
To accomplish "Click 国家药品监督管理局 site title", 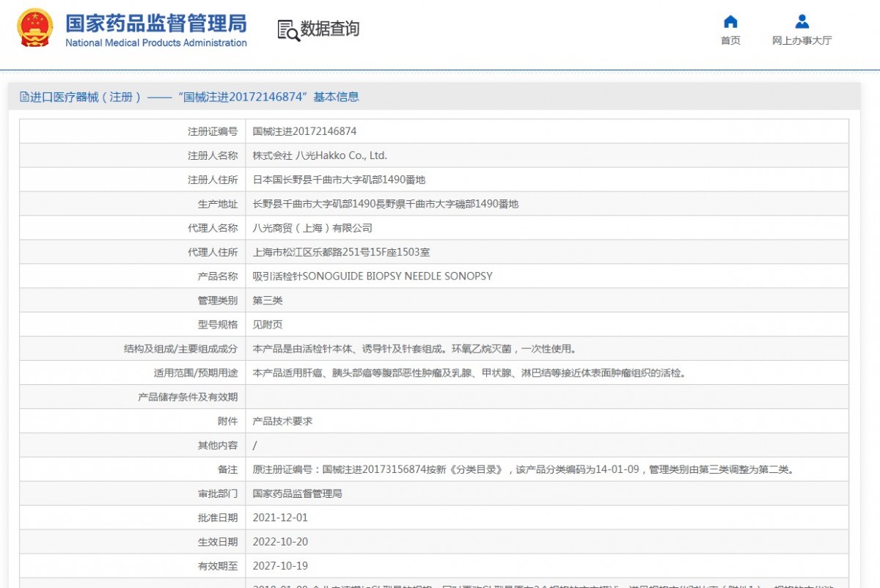I will pyautogui.click(x=156, y=23).
